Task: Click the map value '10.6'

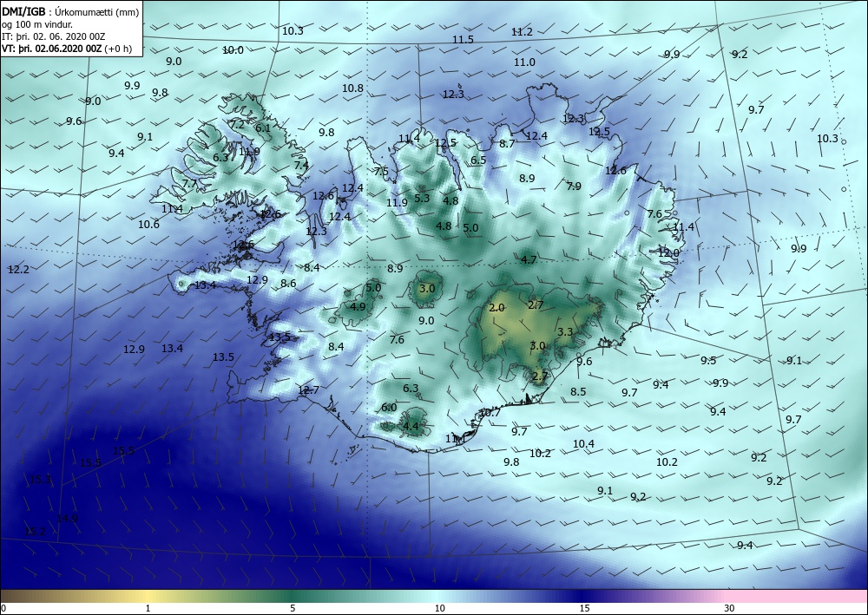Action: pos(148,224)
